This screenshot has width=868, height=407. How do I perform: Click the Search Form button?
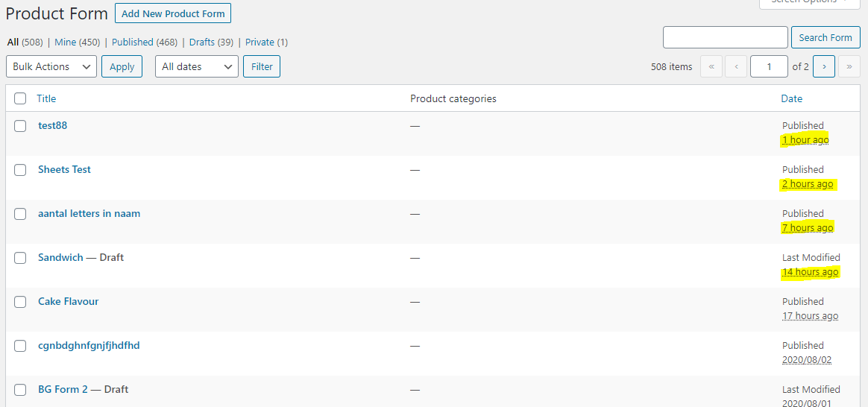pos(825,37)
